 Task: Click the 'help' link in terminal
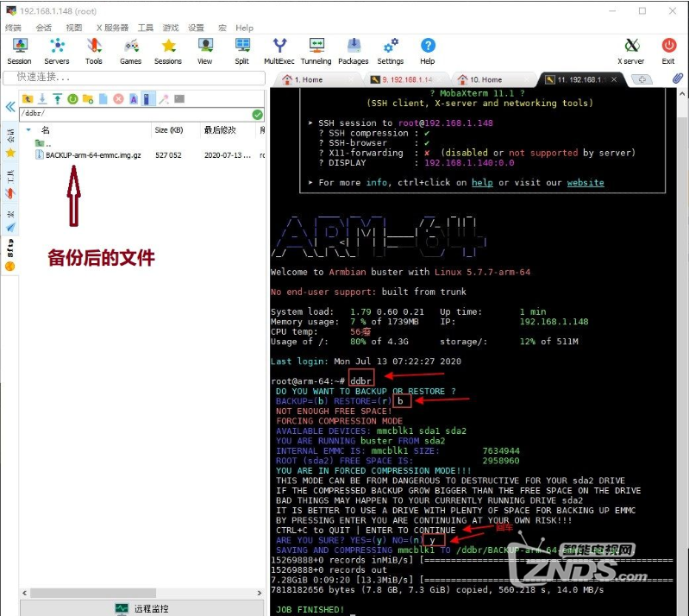483,182
